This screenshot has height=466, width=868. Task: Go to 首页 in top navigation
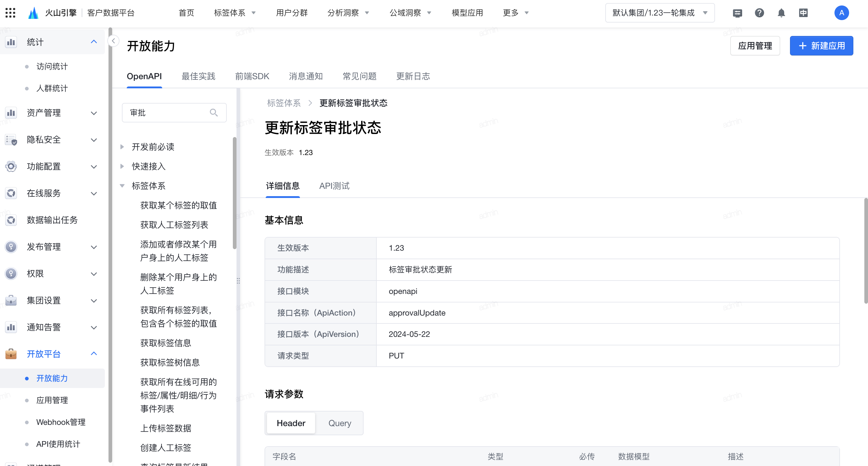(186, 13)
